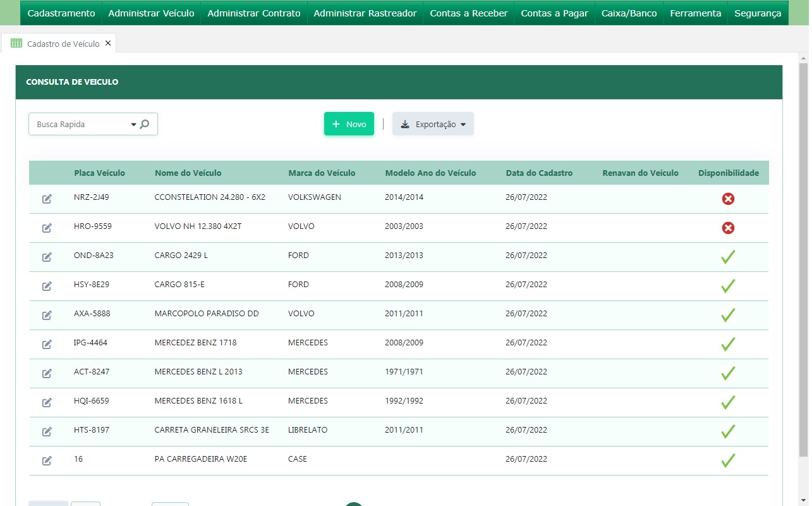Toggle availability checkmark for IPG-4464
The width and height of the screenshot is (812, 506).
tap(728, 344)
